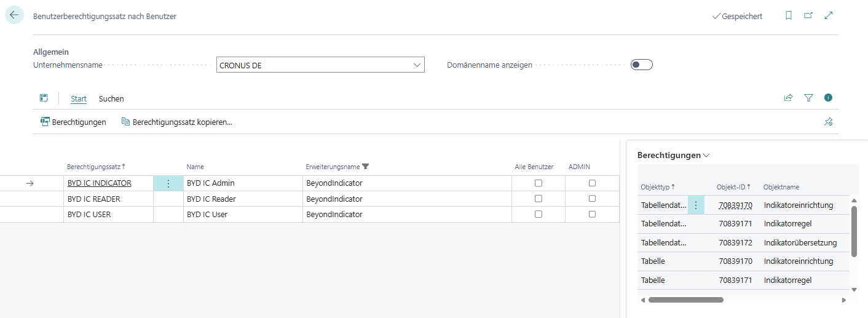Select the BYD IC USER cell
This screenshot has width=868, height=318.
coord(108,214)
